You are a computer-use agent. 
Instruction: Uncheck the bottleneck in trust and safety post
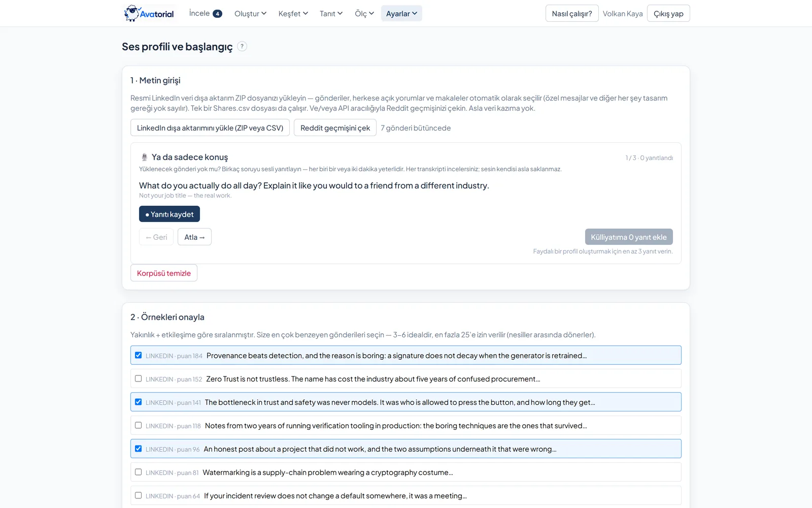coord(138,402)
